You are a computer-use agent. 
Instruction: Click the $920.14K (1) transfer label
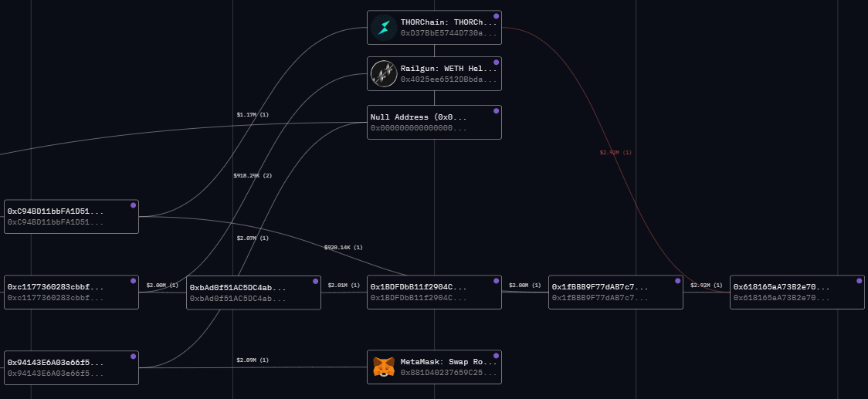[343, 248]
